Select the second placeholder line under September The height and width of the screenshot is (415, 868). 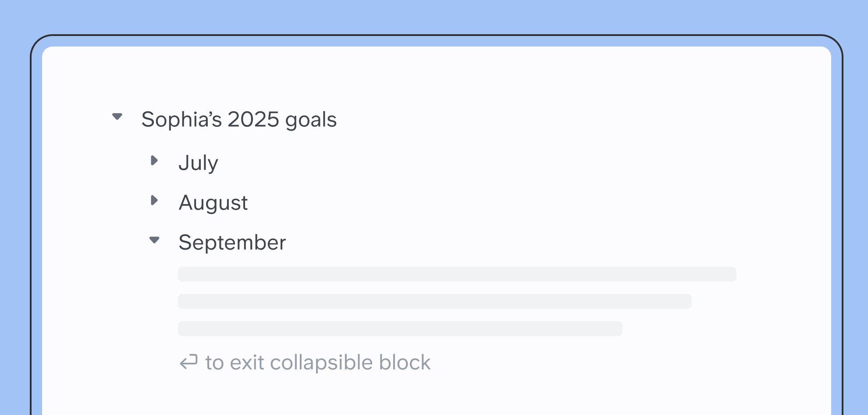coord(434,301)
